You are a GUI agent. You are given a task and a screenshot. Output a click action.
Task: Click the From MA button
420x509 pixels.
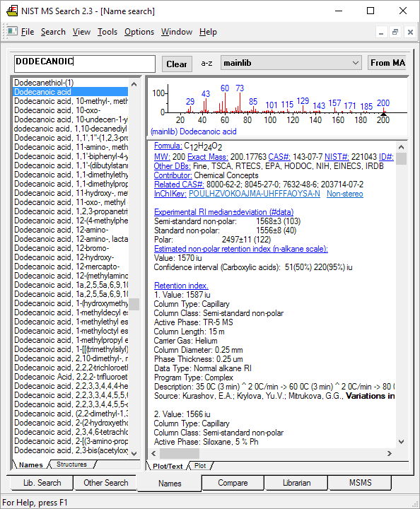387,63
